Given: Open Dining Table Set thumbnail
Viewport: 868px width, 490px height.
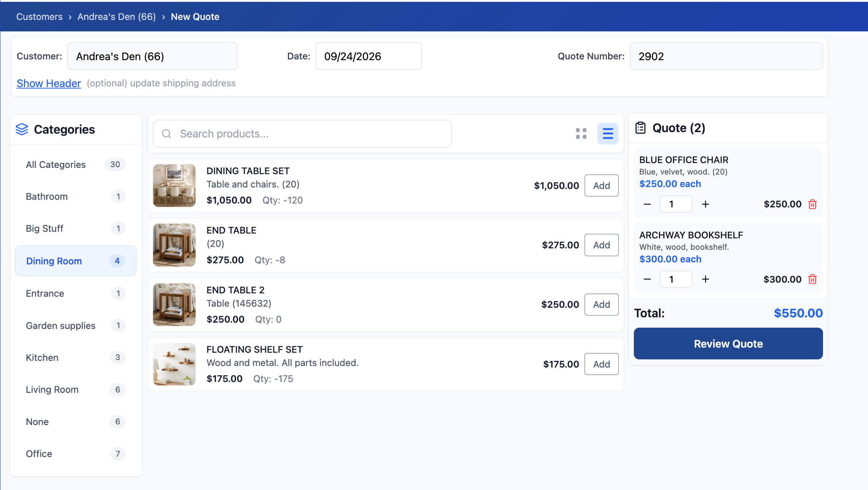Looking at the screenshot, I should pos(174,186).
